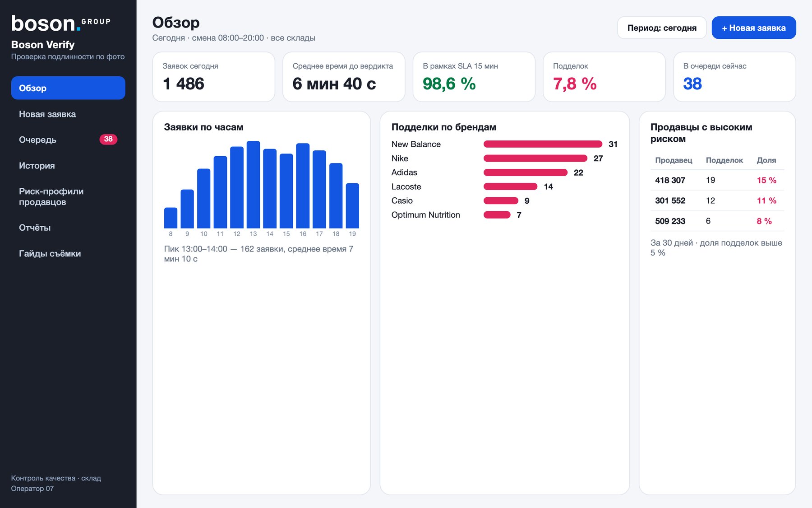
Task: Click the Подделки по брендам heading
Action: click(444, 127)
